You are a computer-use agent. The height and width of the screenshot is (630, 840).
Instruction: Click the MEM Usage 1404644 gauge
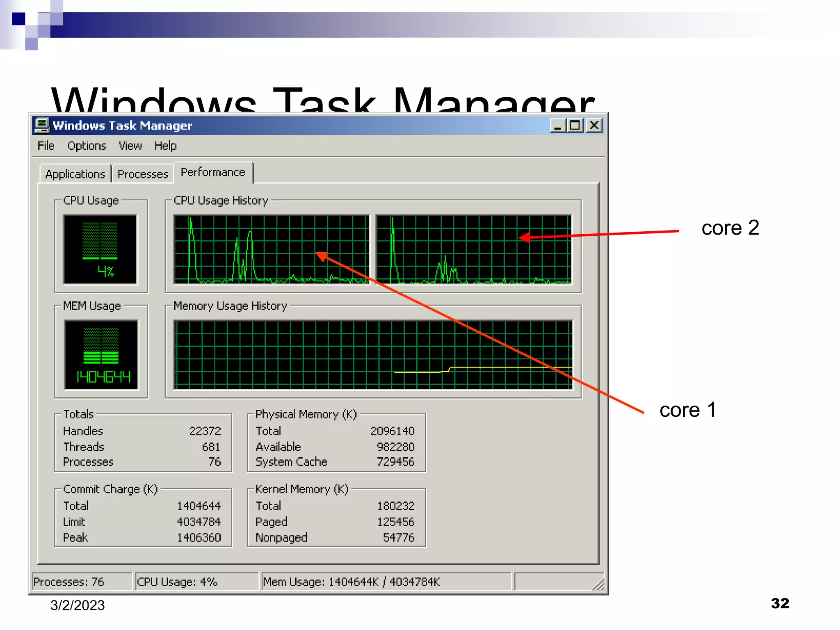click(x=101, y=355)
